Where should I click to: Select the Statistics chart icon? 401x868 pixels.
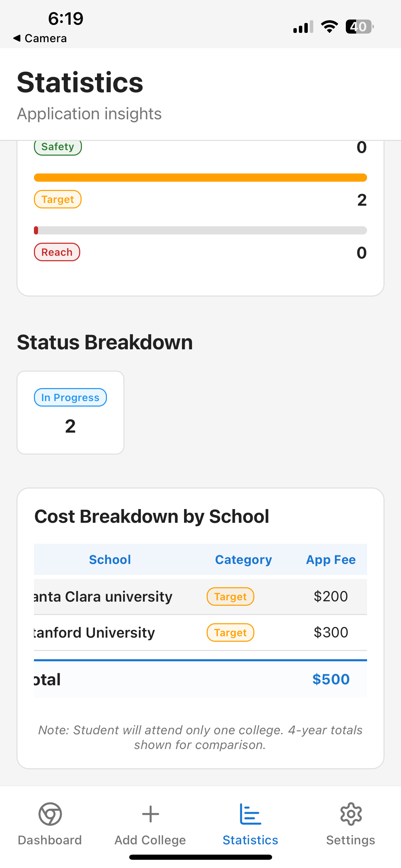[x=251, y=814]
